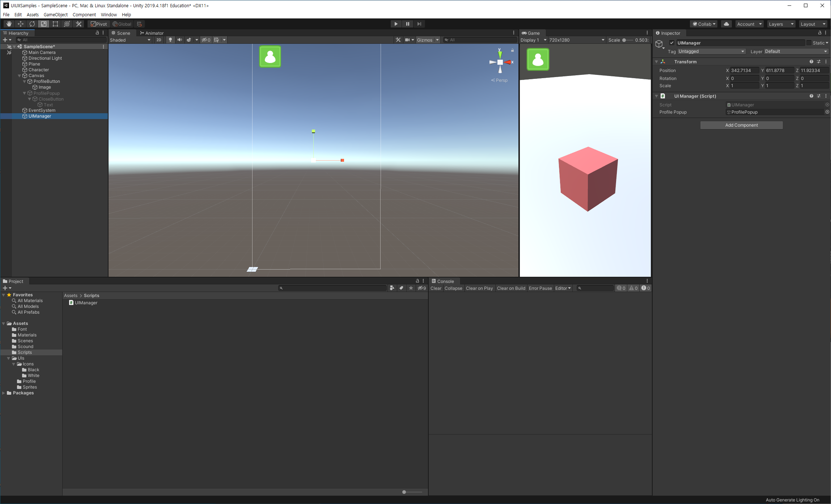Select the Rotate tool
831x504 pixels.
coord(32,24)
